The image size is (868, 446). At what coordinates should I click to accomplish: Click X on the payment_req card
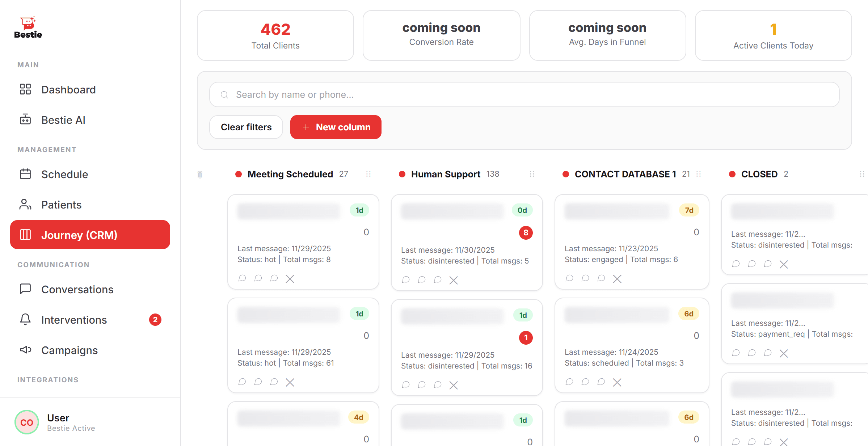pyautogui.click(x=784, y=353)
